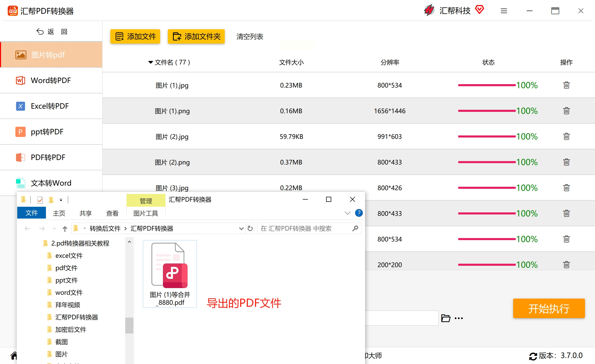Open the hamburger menu in title bar
Screen dimensions: 595x364
(504, 11)
